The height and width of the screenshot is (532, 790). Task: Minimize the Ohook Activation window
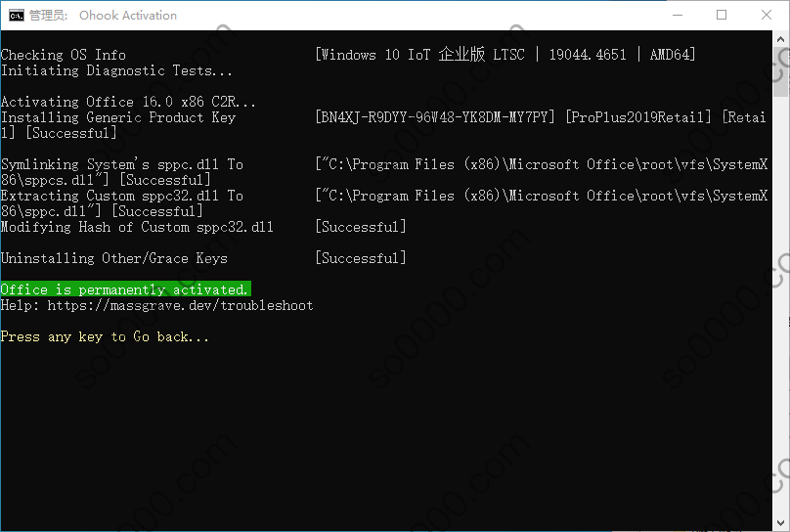(x=678, y=15)
